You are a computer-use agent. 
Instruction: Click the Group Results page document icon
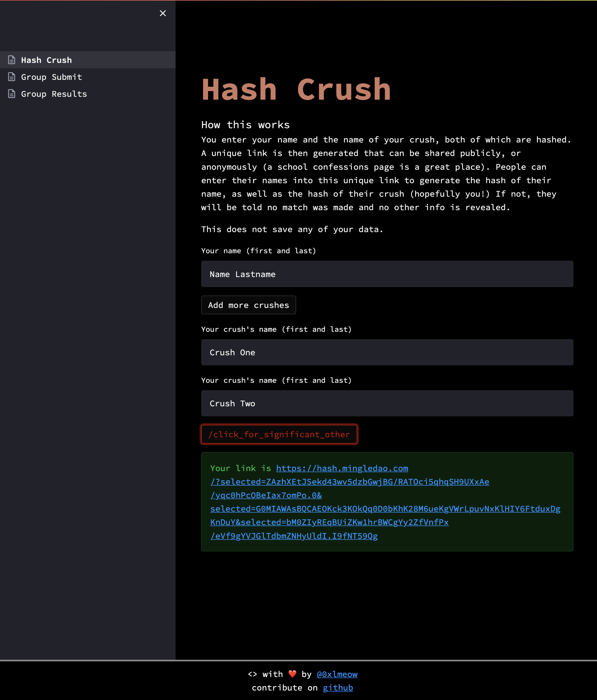[12, 94]
